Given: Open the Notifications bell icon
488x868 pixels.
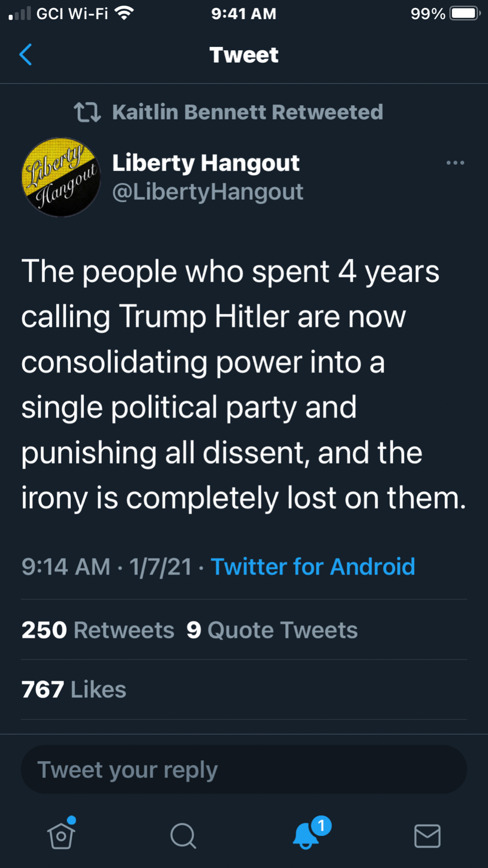Looking at the screenshot, I should [307, 835].
